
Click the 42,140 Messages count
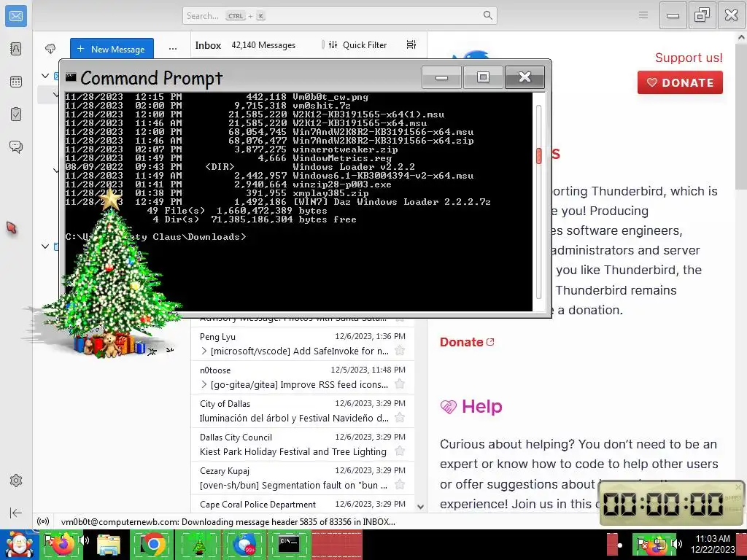click(x=263, y=45)
